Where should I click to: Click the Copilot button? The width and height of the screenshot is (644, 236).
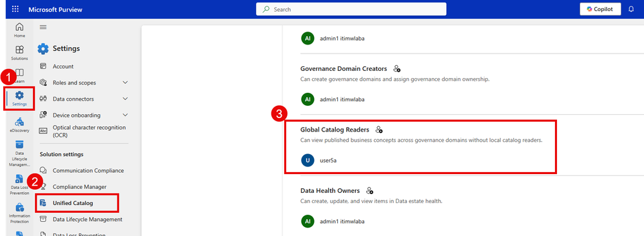coord(600,9)
